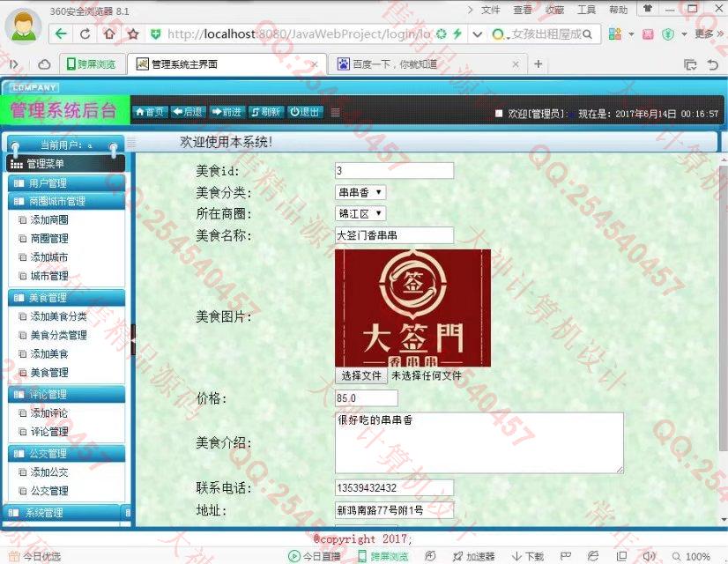Reload the page with the refresh icon

[x=85, y=33]
